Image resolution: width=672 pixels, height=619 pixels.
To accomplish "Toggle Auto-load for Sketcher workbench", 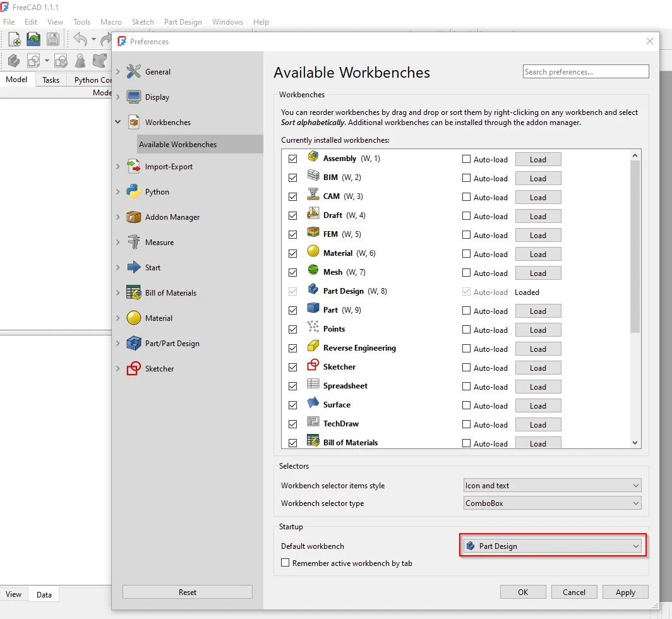I will point(466,368).
